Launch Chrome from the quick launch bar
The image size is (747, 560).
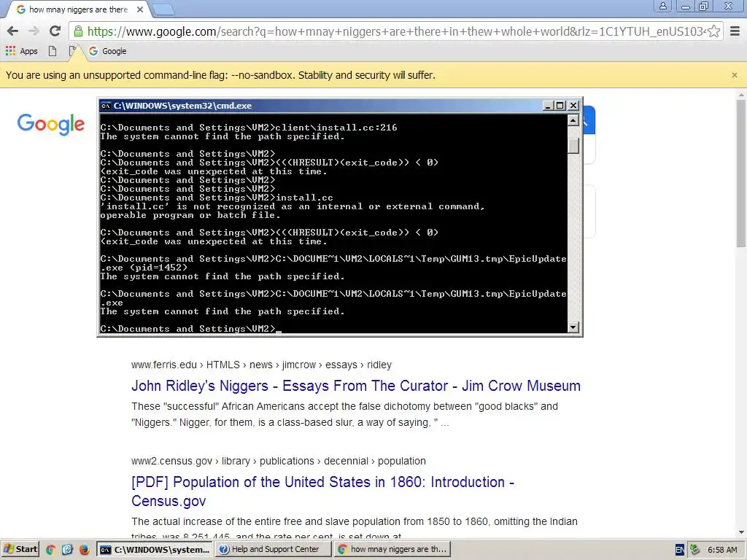point(50,550)
